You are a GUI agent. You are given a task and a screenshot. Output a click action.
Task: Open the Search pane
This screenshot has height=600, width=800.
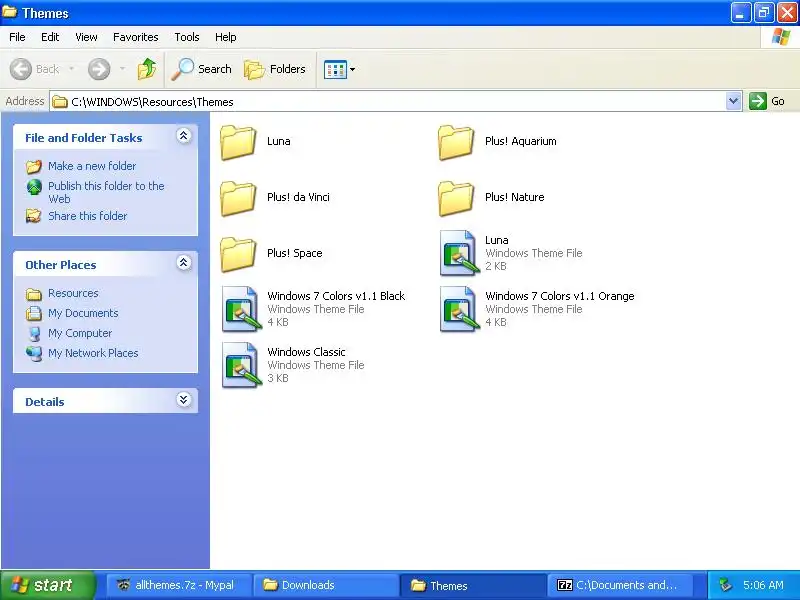(x=202, y=69)
